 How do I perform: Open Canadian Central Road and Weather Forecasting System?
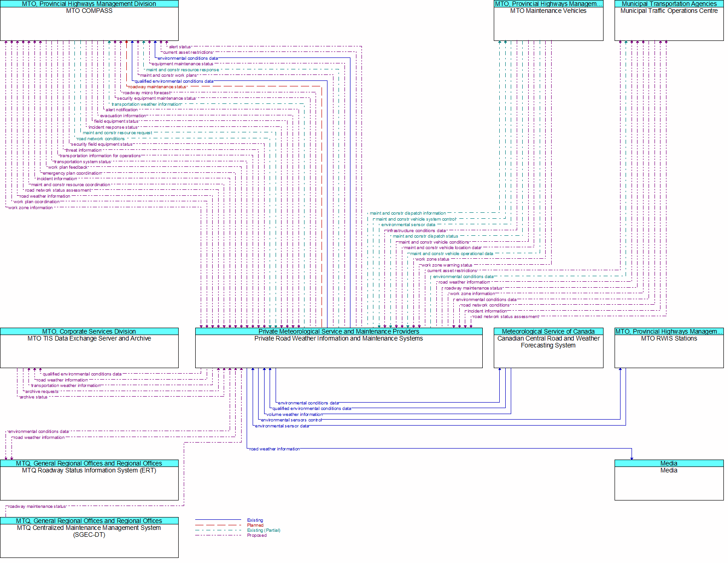[548, 348]
